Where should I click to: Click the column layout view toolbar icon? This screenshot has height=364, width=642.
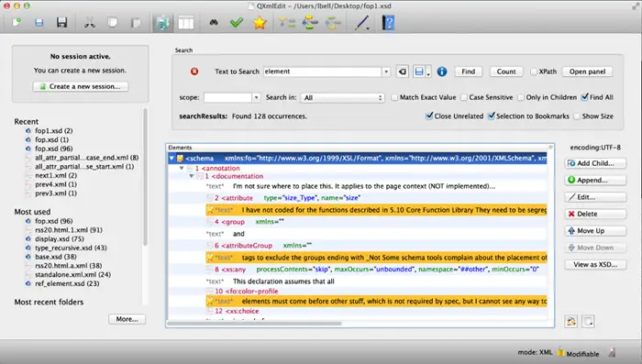click(186, 23)
